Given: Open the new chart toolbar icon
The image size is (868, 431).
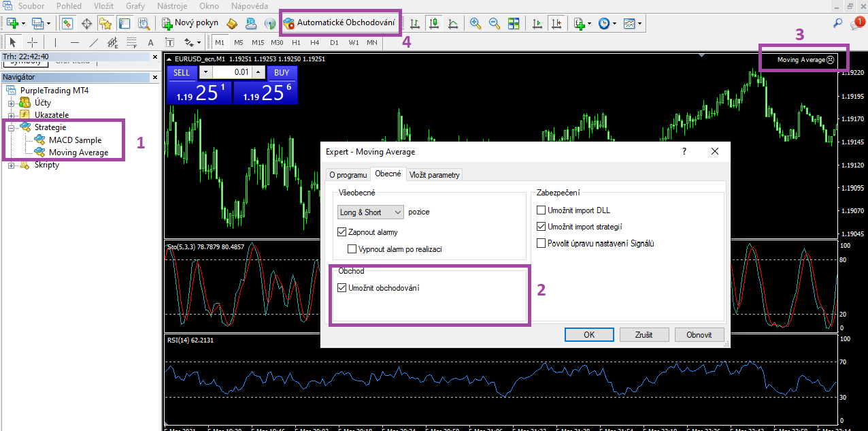Looking at the screenshot, I should pyautogui.click(x=13, y=23).
